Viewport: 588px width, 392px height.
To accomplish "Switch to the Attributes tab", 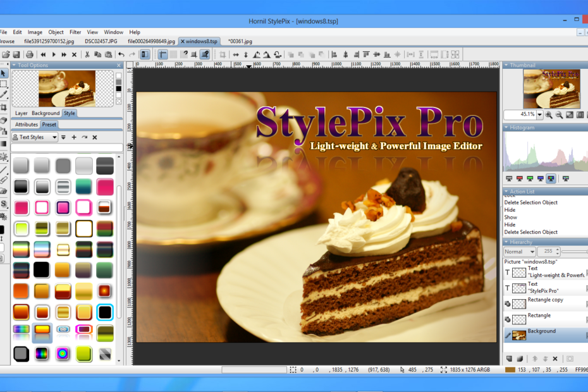I will coord(27,125).
